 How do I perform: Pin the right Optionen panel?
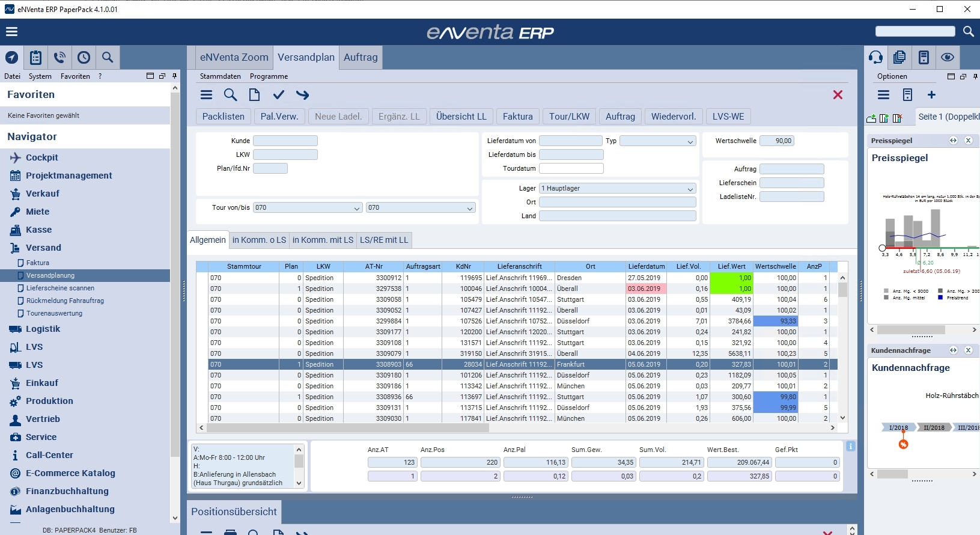(975, 76)
